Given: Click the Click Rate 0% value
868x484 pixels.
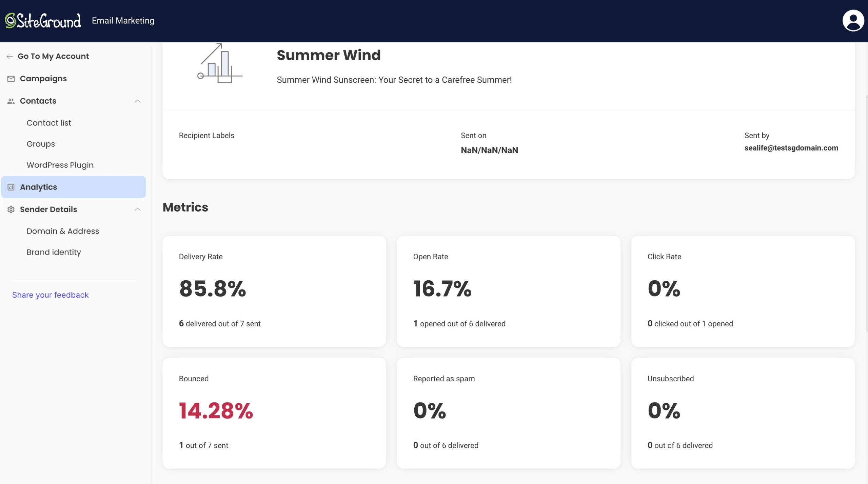Looking at the screenshot, I should point(664,289).
